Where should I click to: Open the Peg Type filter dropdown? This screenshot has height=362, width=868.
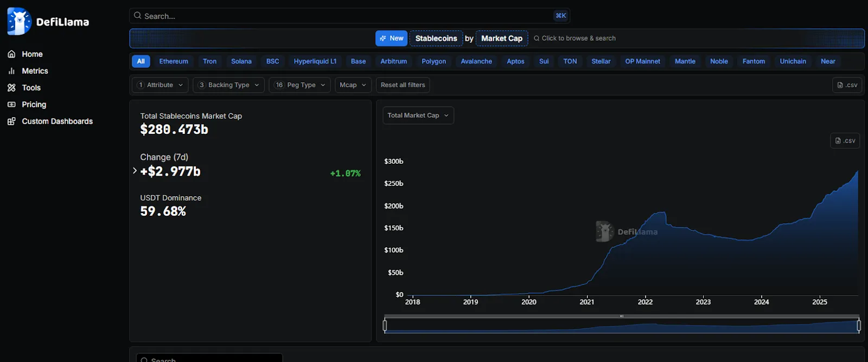(299, 85)
